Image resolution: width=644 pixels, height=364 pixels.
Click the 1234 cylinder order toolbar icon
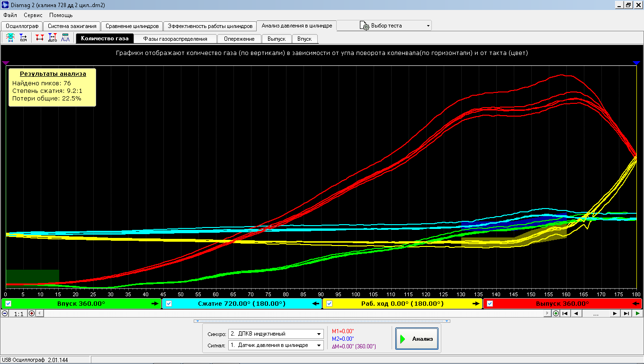click(x=23, y=38)
